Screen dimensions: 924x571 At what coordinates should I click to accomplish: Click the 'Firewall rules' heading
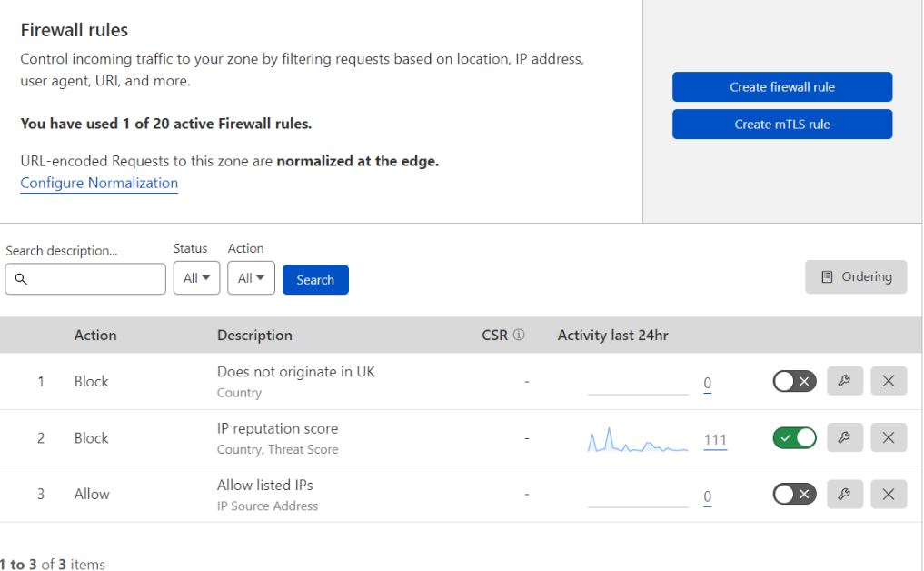(75, 30)
